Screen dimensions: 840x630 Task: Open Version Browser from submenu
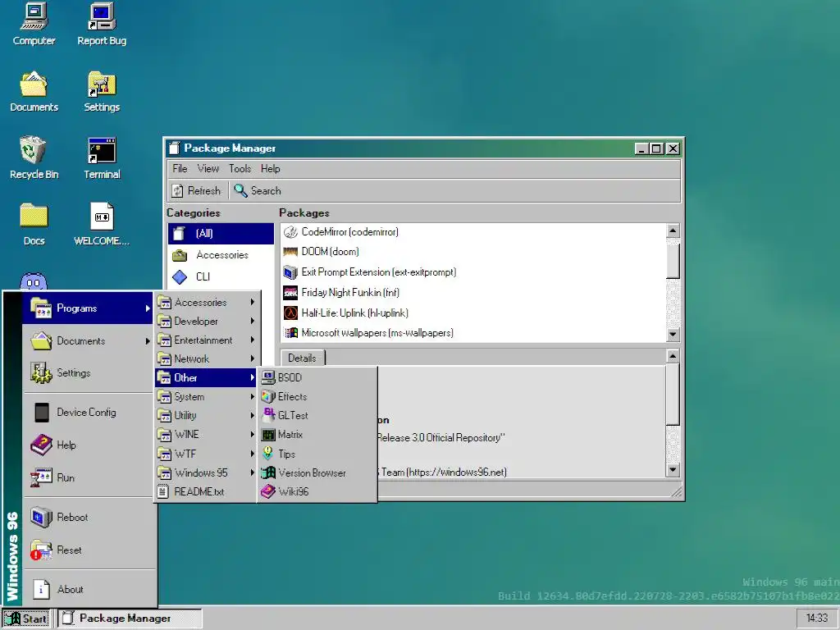[x=317, y=473]
